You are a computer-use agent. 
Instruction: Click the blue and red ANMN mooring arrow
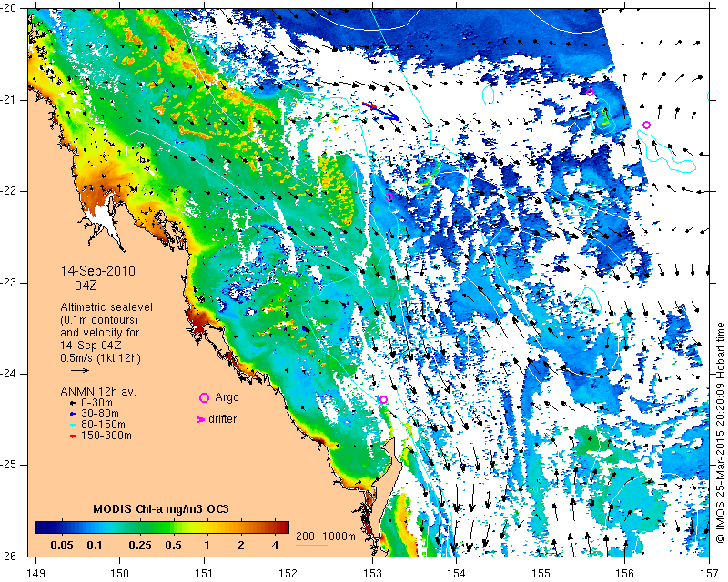(380, 111)
